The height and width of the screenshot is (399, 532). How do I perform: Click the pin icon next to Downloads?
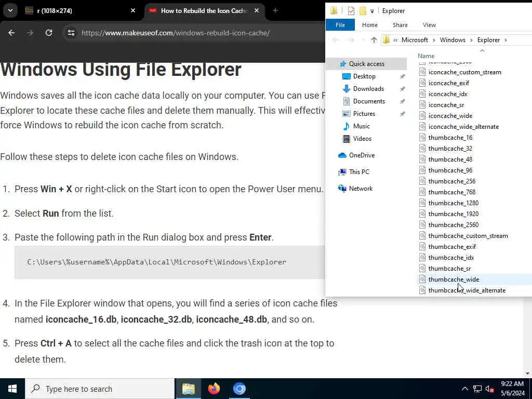click(402, 89)
